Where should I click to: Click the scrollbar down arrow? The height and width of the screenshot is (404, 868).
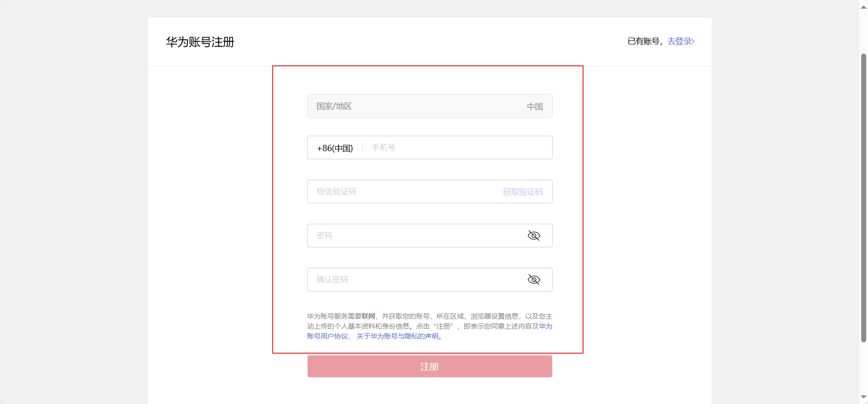click(x=863, y=397)
